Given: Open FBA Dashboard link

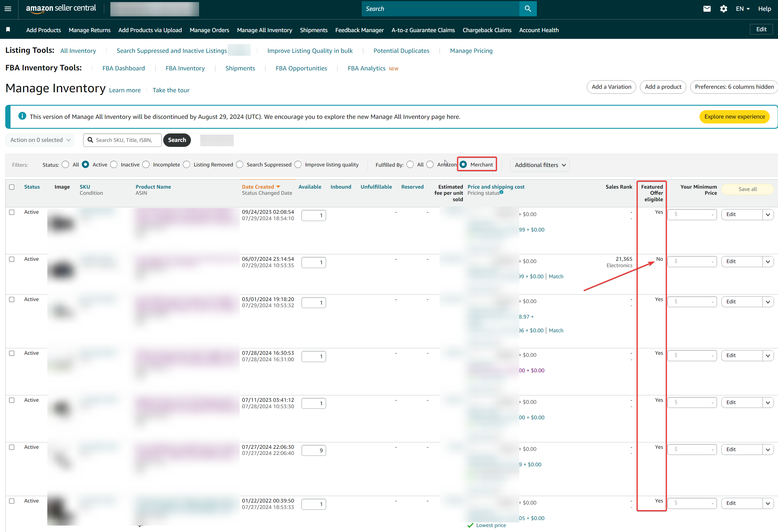Looking at the screenshot, I should [123, 68].
